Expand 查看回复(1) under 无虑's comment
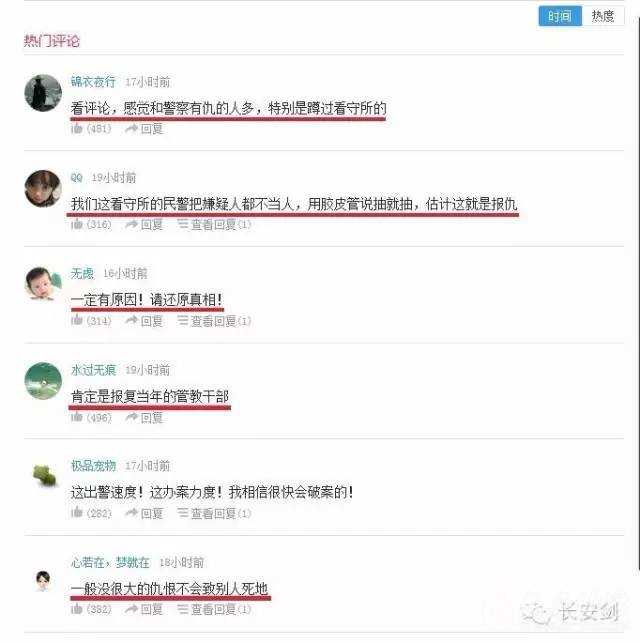This screenshot has width=640, height=643. [214, 321]
